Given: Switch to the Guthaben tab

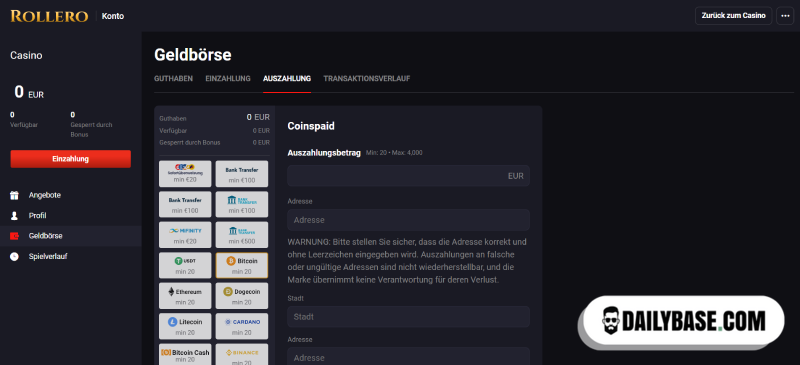Looking at the screenshot, I should point(173,79).
